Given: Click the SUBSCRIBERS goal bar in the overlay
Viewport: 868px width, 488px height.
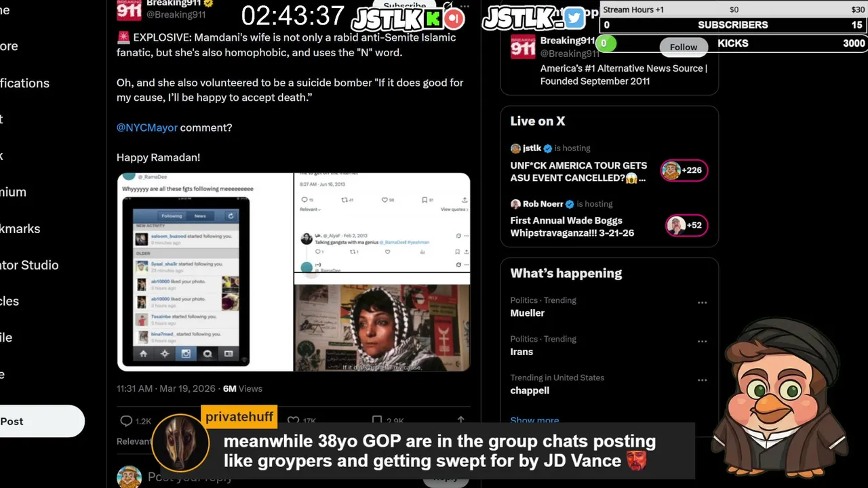Looking at the screenshot, I should [733, 25].
